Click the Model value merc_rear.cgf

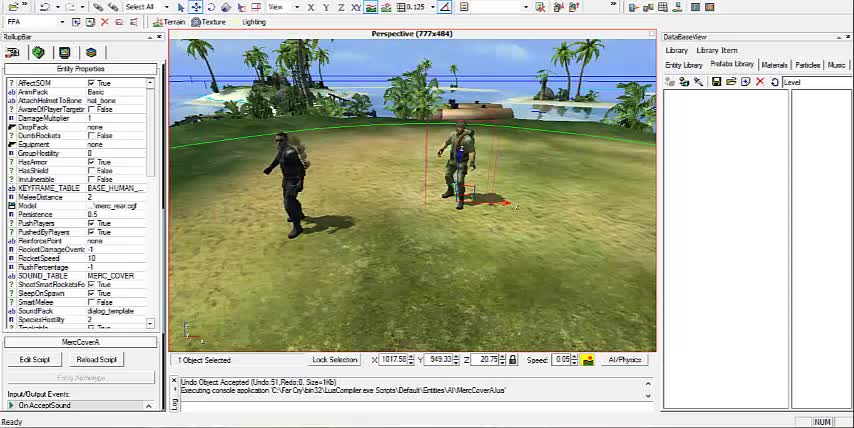point(113,206)
